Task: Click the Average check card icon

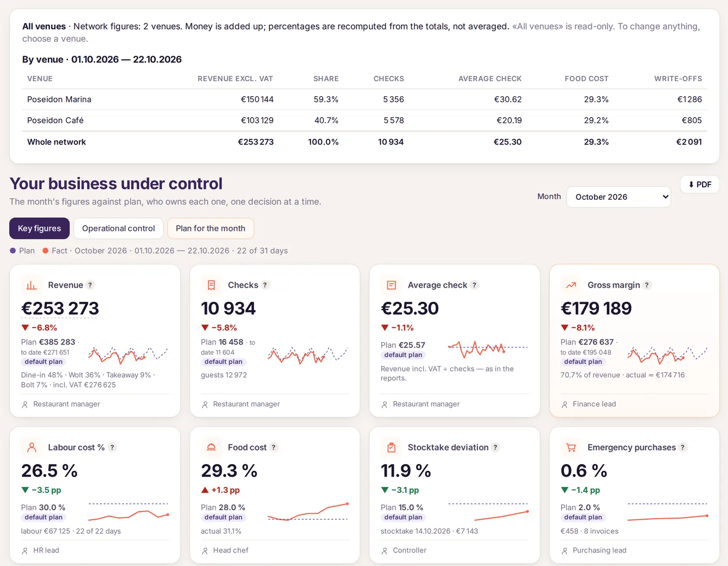Action: (x=392, y=285)
